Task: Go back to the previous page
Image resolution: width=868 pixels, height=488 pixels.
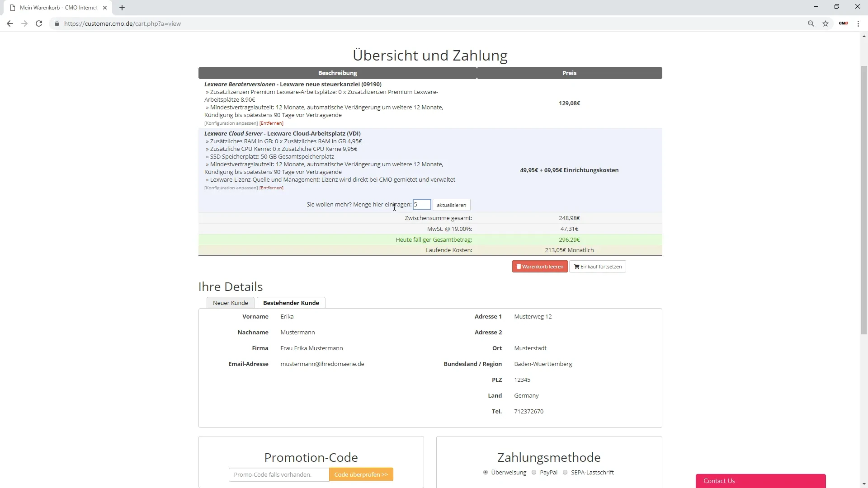Action: tap(10, 23)
